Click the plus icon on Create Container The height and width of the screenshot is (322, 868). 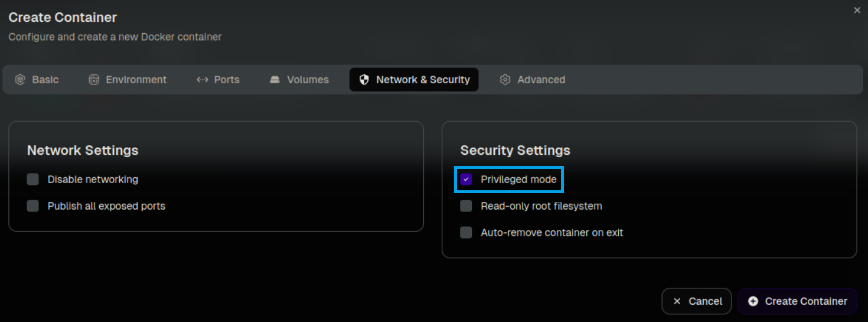753,301
